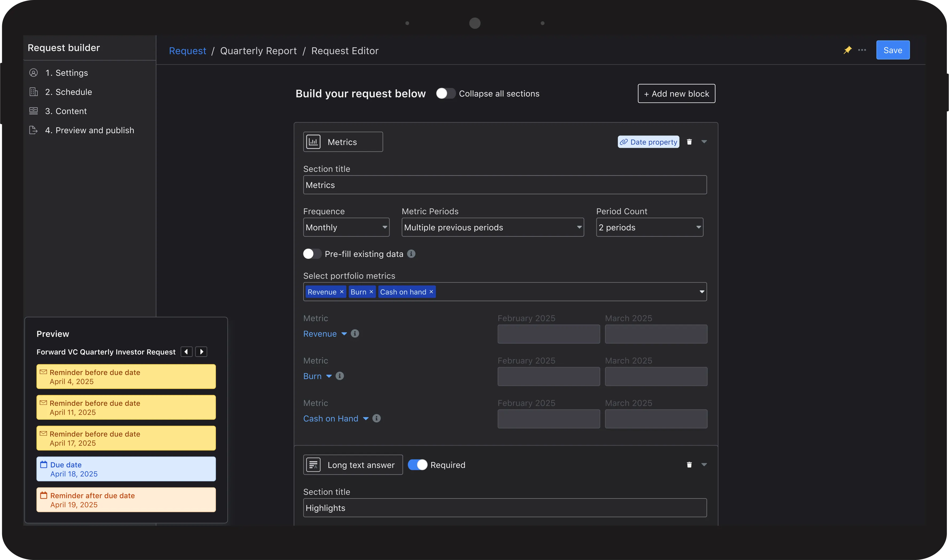This screenshot has width=949, height=560.
Task: Show previous preview with left arrow
Action: click(x=187, y=352)
